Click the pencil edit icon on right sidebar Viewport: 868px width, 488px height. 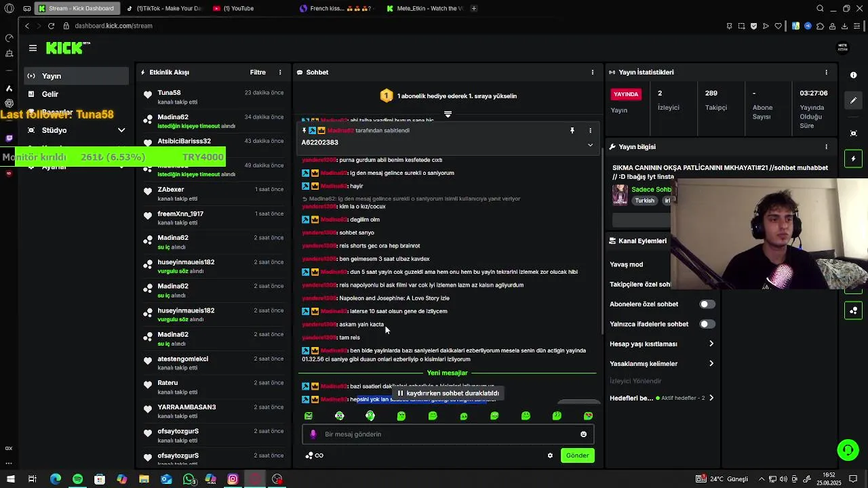[x=854, y=100]
